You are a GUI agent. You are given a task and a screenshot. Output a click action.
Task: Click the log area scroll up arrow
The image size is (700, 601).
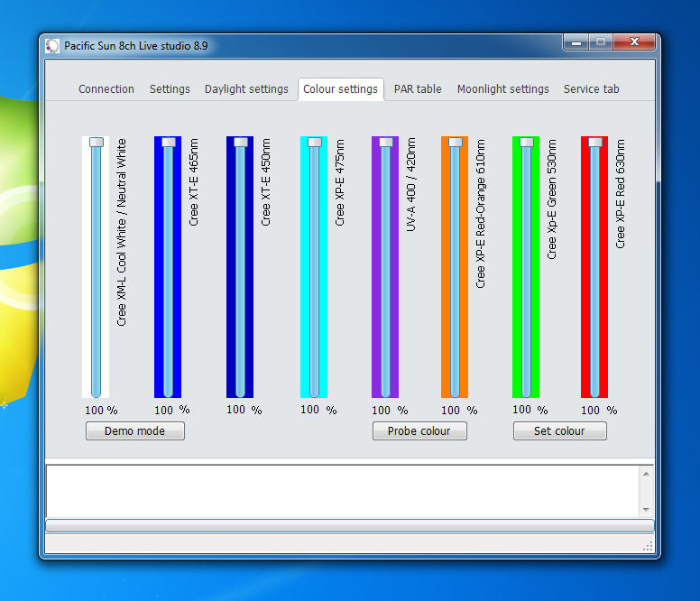click(646, 474)
